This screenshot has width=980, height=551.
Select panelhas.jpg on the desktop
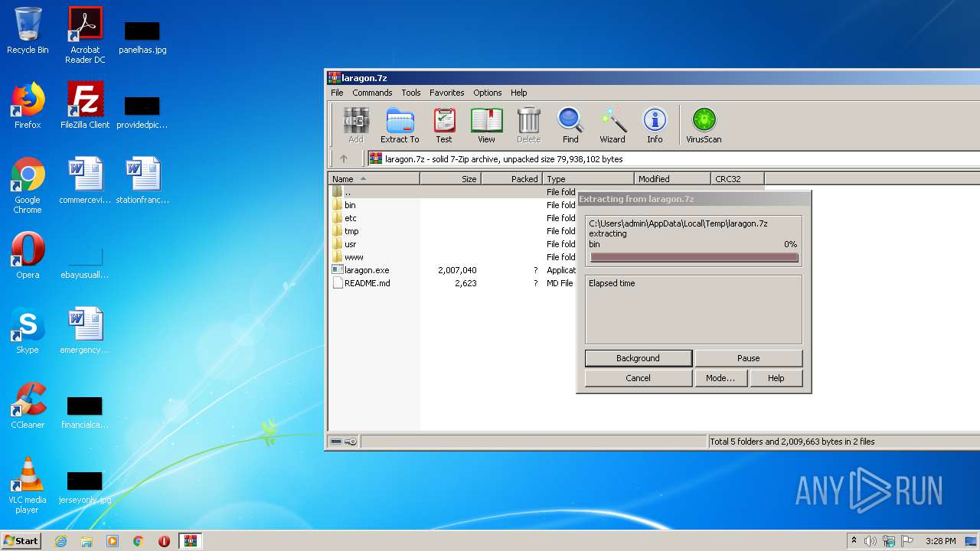pos(142,37)
